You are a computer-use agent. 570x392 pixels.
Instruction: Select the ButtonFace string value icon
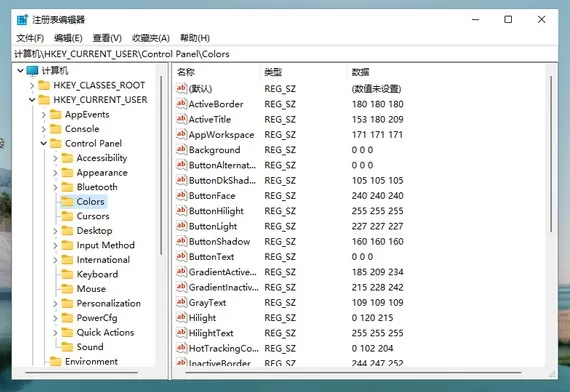click(x=181, y=195)
